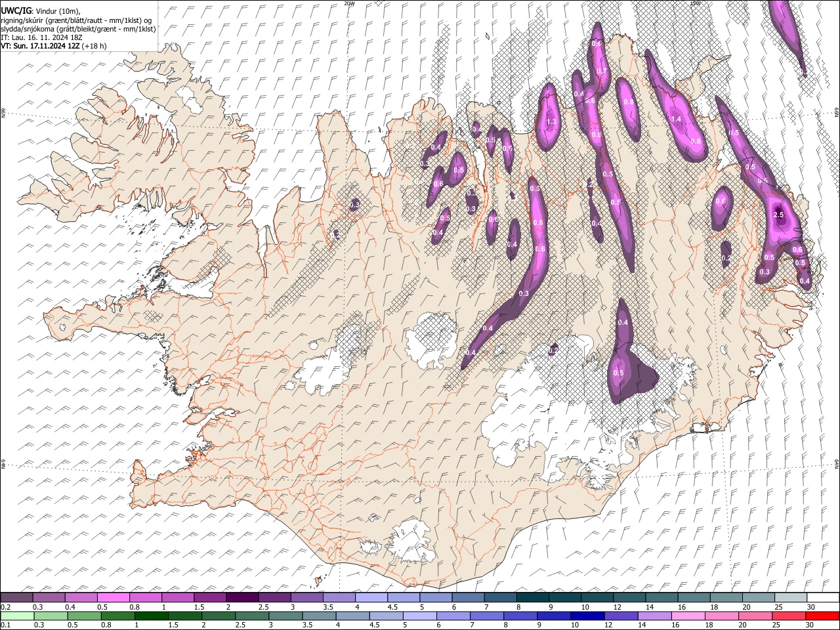The width and height of the screenshot is (840, 630).
Task: Click the snow-scale swatch between 0.3 and 0.4
Action: (49, 597)
